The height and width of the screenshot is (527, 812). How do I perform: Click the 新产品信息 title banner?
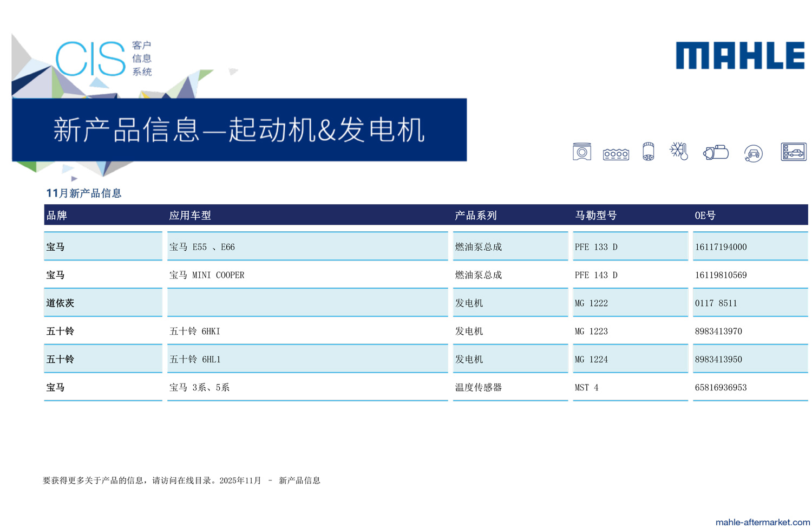coord(239,130)
